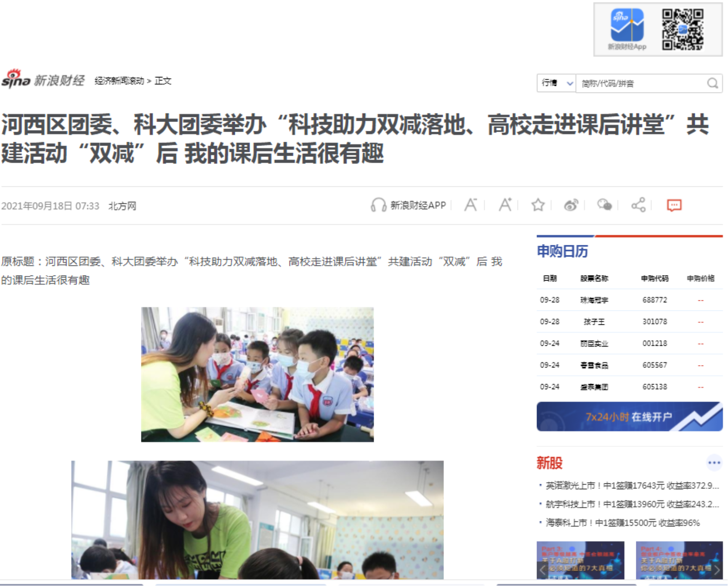The height and width of the screenshot is (586, 728).
Task: Click the search magnifier icon
Action: [x=712, y=83]
